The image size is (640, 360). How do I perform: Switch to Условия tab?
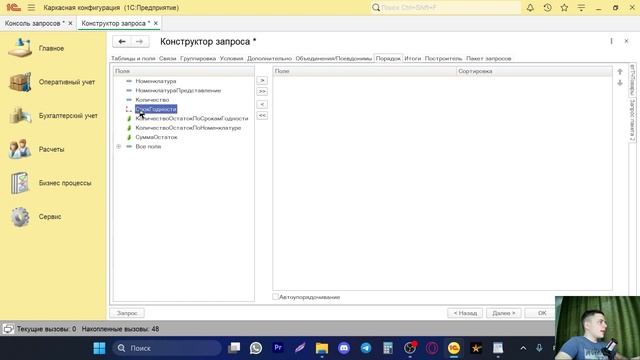point(231,58)
